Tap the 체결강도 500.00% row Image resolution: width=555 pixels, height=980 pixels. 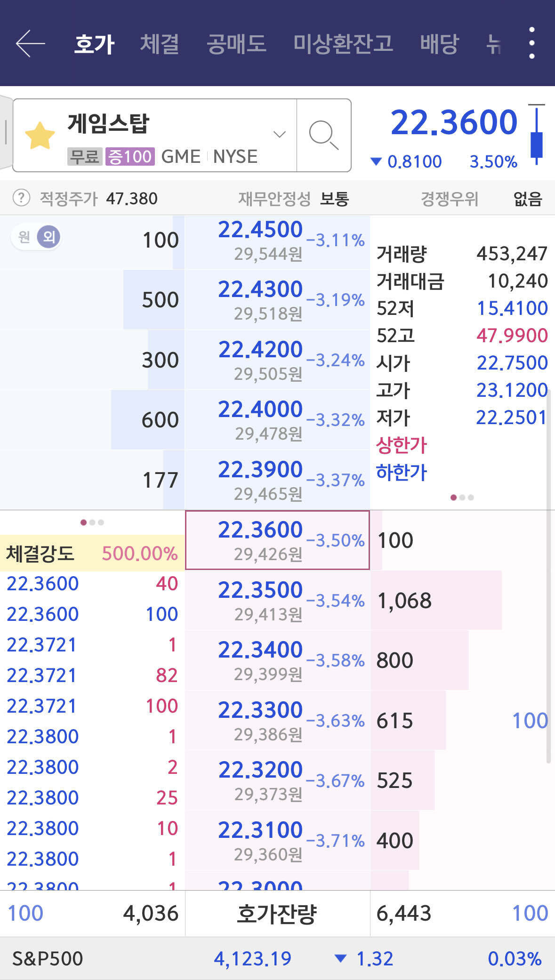[92, 553]
